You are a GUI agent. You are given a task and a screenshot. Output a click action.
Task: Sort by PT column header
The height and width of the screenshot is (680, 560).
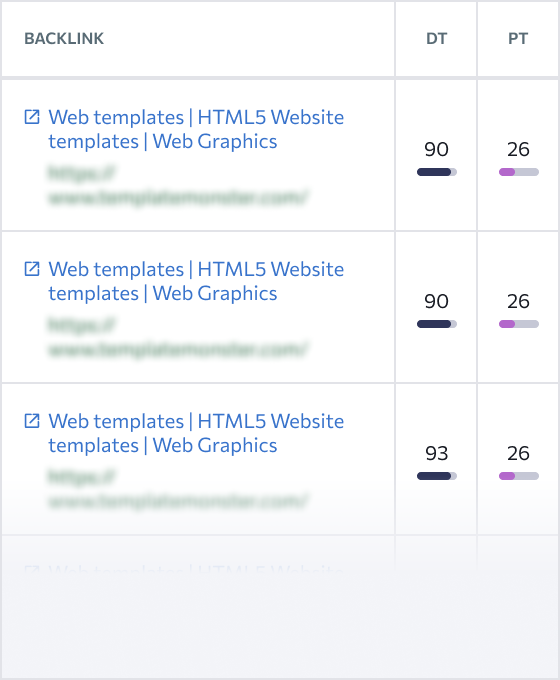point(518,39)
